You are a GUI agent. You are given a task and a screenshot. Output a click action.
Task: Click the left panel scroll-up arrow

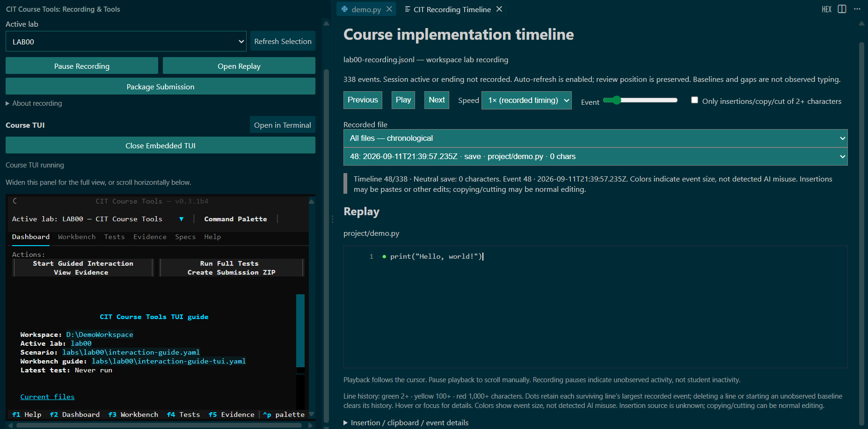(326, 23)
